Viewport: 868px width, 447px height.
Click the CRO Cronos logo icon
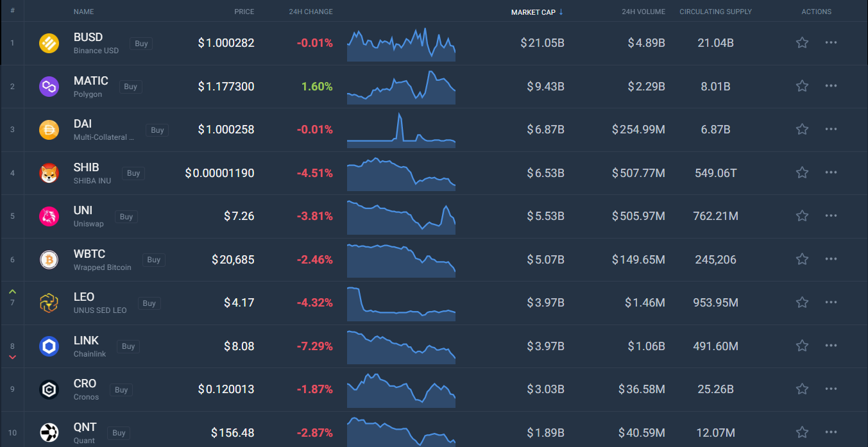click(x=49, y=389)
